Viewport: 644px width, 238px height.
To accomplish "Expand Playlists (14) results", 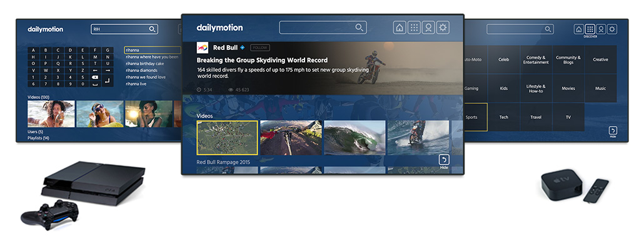I will coord(38,138).
